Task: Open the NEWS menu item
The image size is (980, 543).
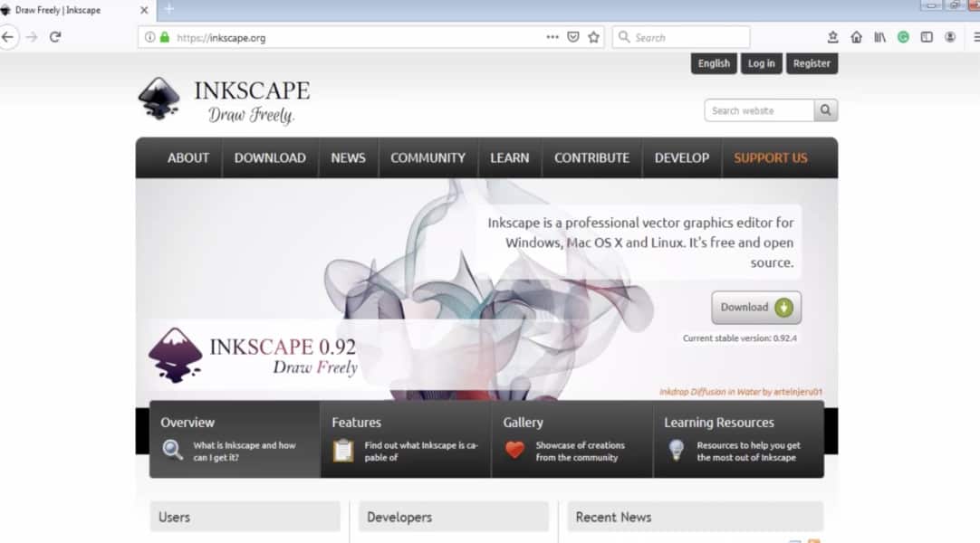Action: 348,157
